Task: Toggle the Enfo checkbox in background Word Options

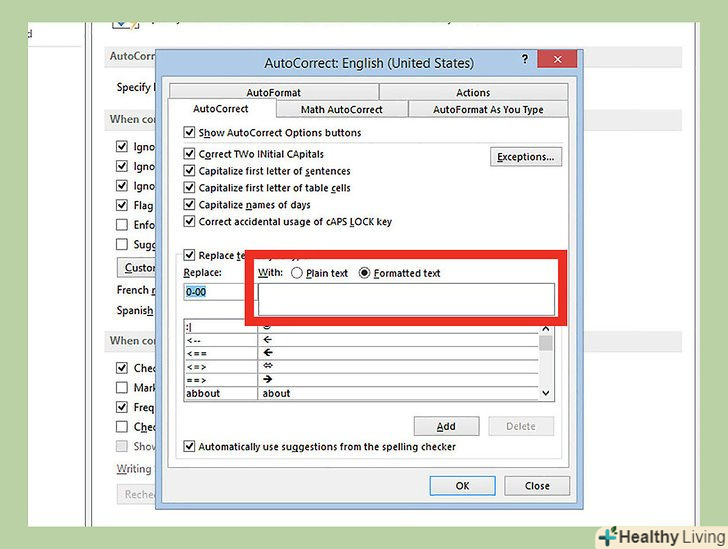Action: pos(122,225)
